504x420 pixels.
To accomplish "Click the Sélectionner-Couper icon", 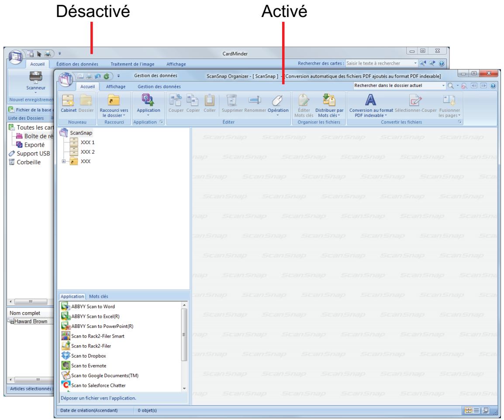I will point(415,100).
